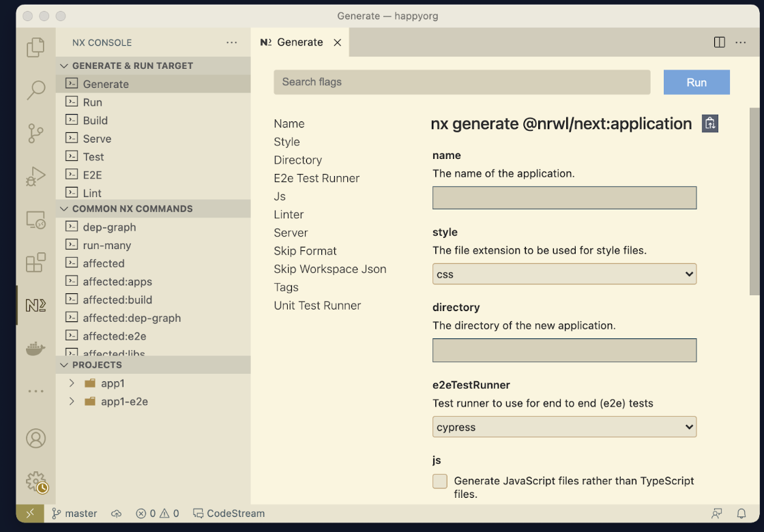Jump to Unit Test Runner flag link
The image size is (764, 532).
point(317,306)
